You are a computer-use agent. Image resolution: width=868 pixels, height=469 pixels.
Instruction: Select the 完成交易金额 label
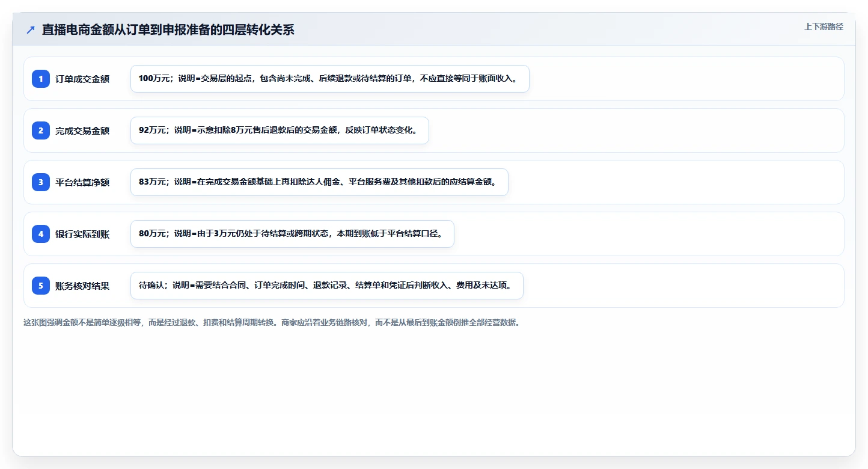pyautogui.click(x=82, y=130)
